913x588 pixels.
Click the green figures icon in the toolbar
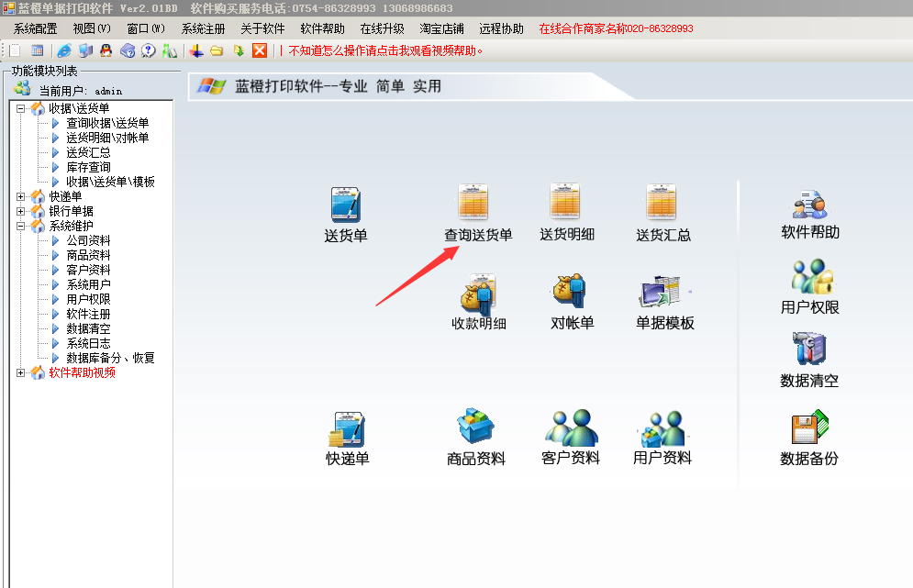click(170, 50)
